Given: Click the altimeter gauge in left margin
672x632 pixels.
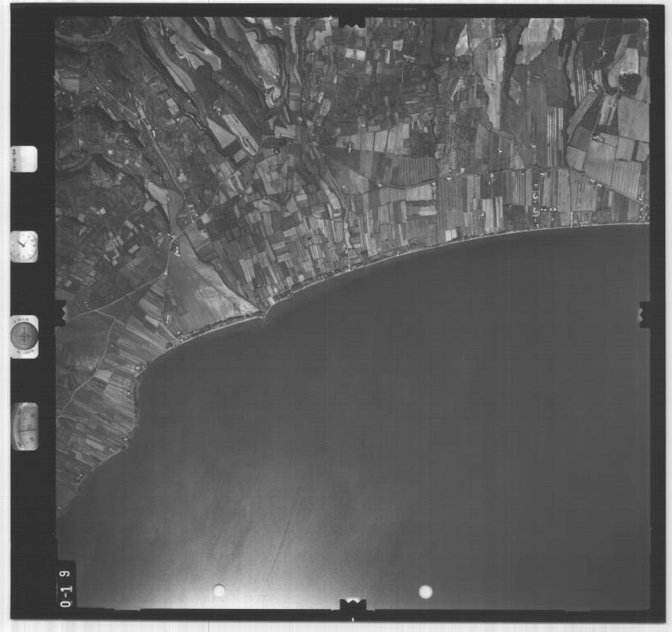Looking at the screenshot, I should click(25, 427).
